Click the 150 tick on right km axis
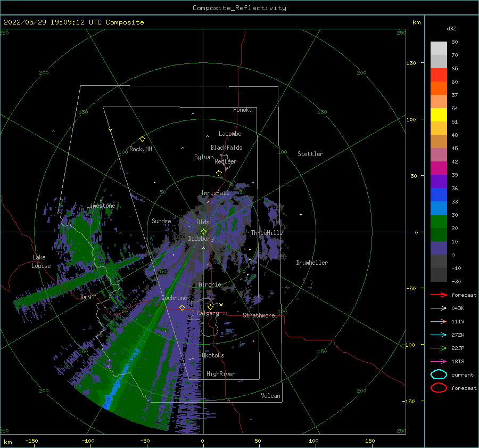This screenshot has height=448, width=479. pos(411,63)
